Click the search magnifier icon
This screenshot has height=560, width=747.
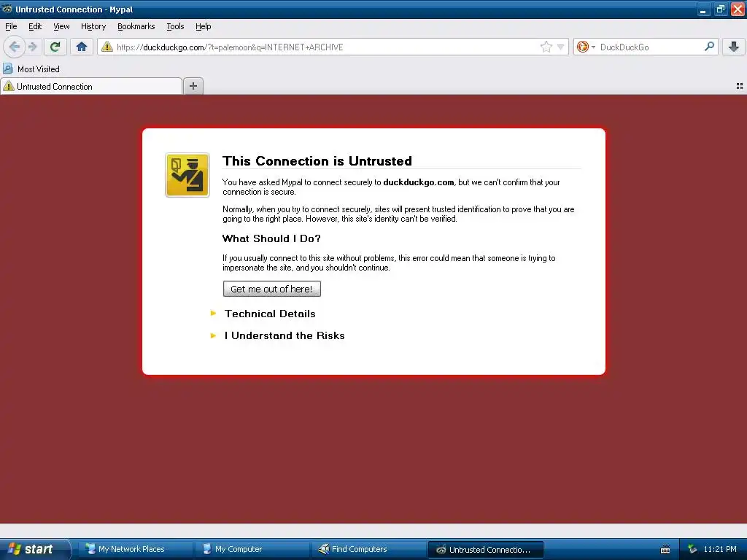[709, 47]
